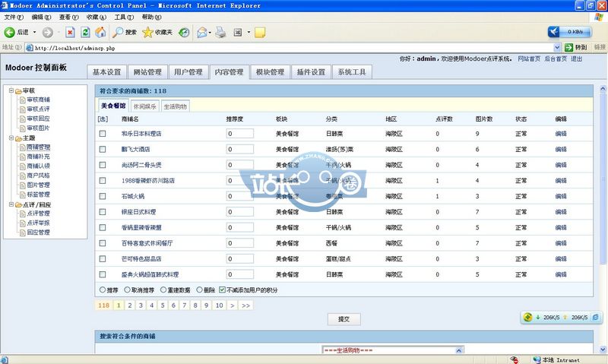The height and width of the screenshot is (364, 608).
Task: Click the IE Back arrow icon
Action: tap(9, 32)
